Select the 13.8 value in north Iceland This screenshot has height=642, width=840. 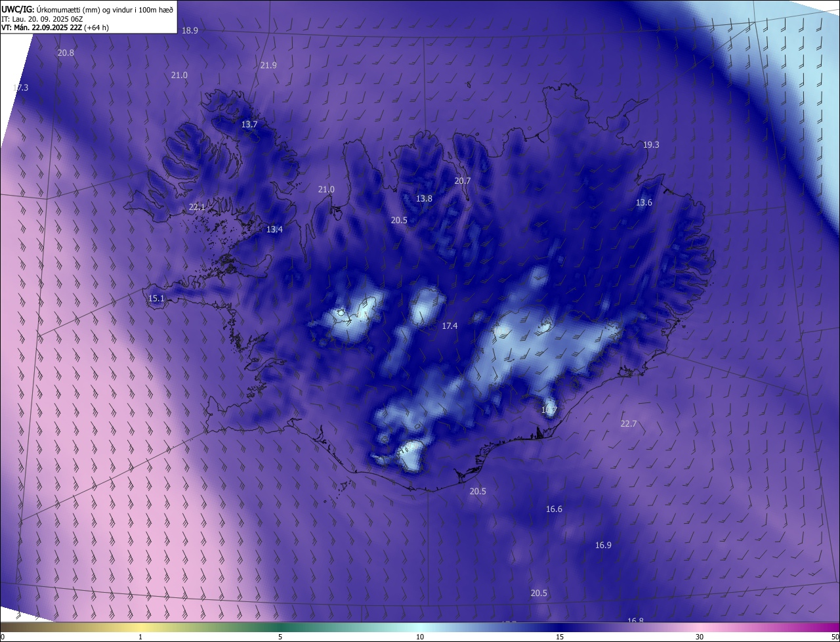(424, 198)
